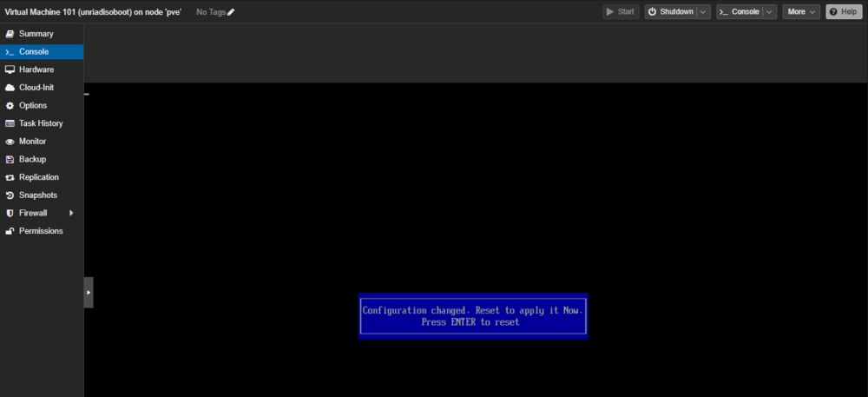Edit tags with the pencil icon
868x397 pixels.
point(231,12)
